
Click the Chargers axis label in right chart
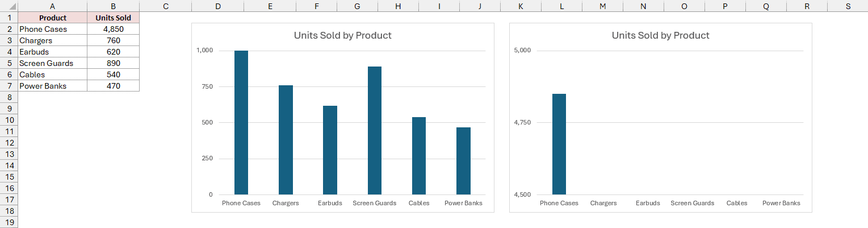point(603,203)
